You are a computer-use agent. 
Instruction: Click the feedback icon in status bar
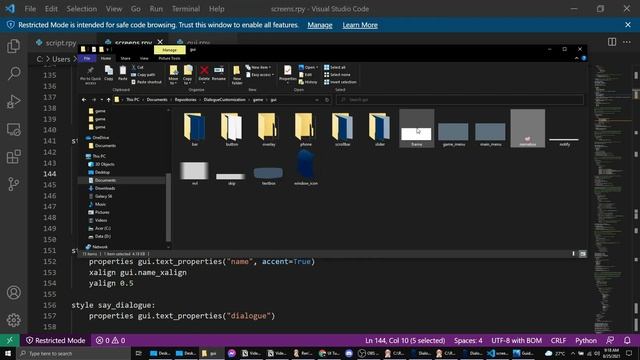tap(610, 340)
